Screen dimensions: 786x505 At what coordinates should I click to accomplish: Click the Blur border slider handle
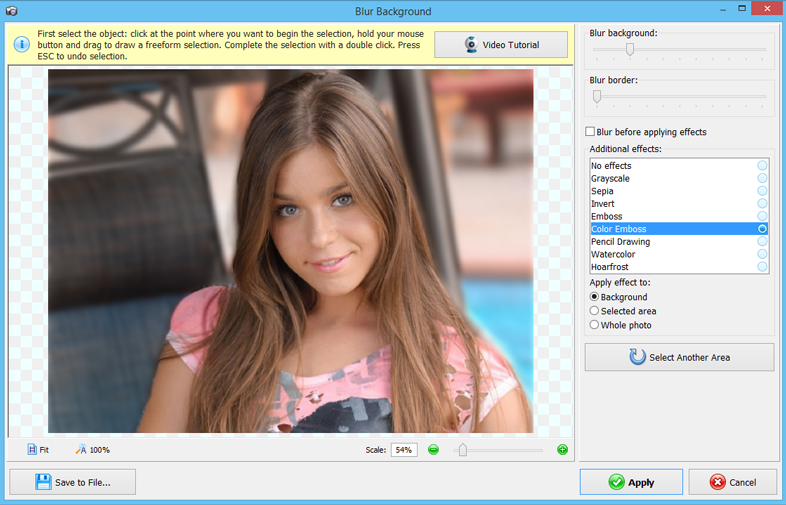(597, 96)
